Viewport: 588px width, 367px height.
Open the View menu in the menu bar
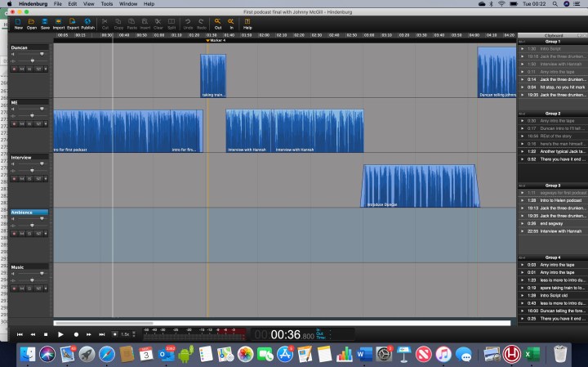point(87,4)
